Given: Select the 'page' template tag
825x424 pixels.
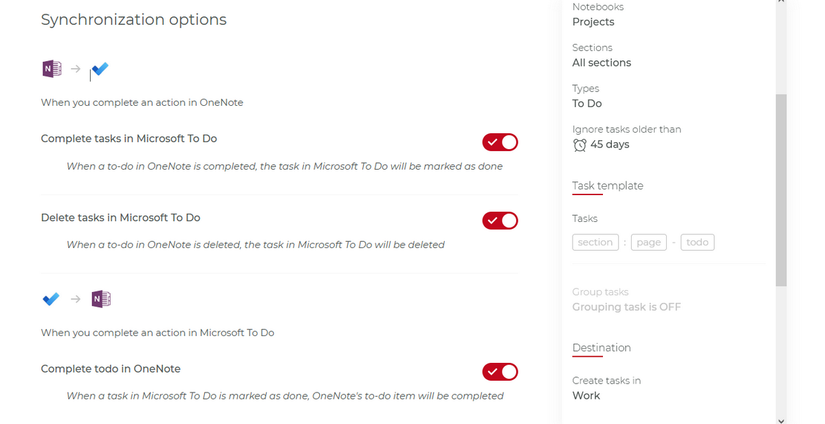Looking at the screenshot, I should (650, 242).
